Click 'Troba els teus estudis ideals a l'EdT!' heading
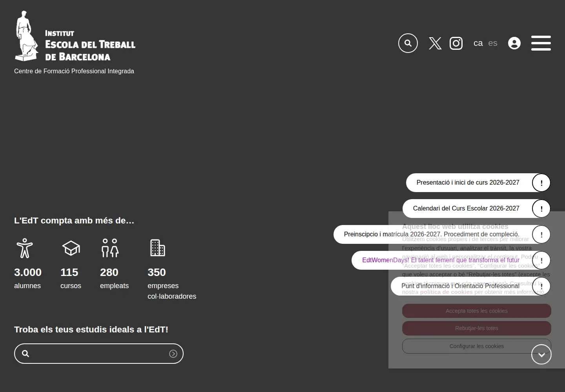 [91, 329]
